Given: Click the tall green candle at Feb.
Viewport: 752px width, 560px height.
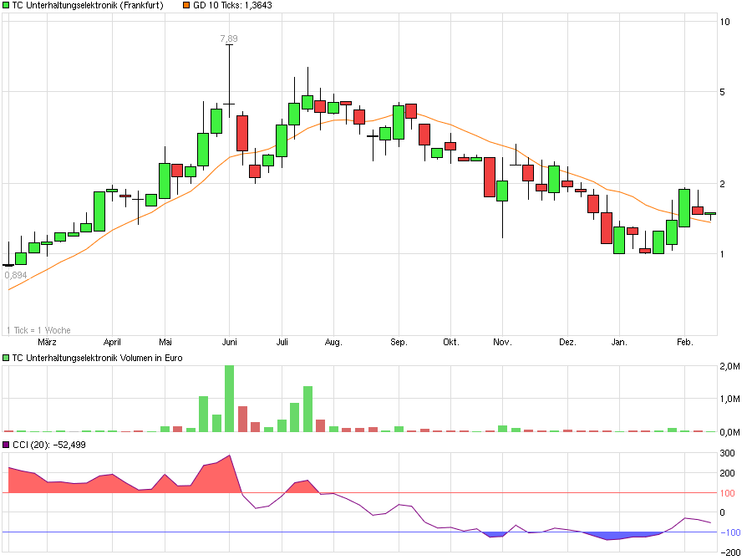Looking at the screenshot, I should [x=684, y=208].
